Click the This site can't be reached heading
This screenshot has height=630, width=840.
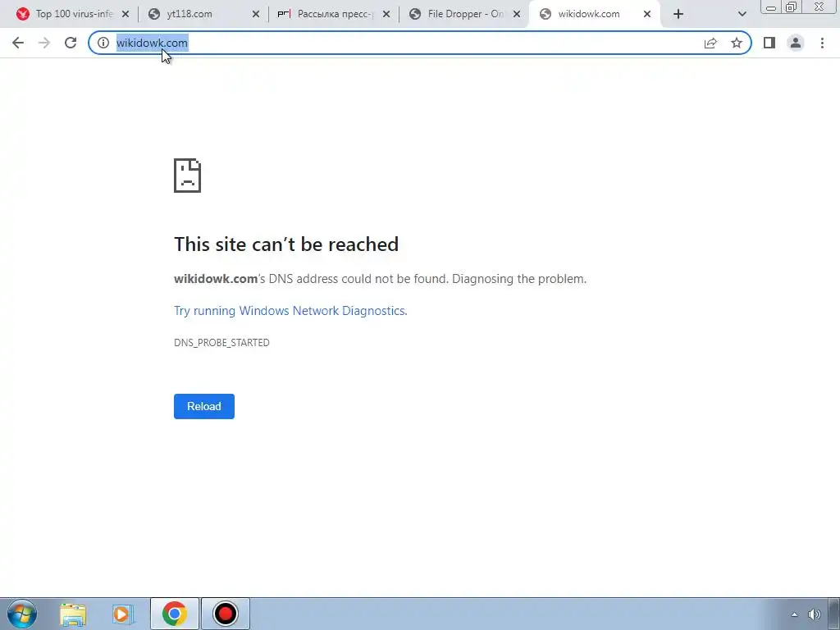point(286,244)
